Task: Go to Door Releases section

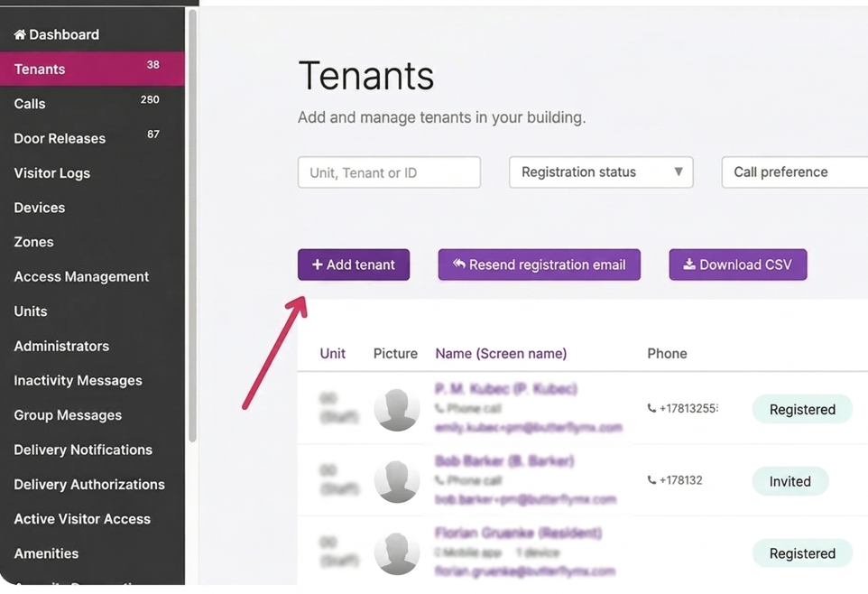Action: click(60, 138)
